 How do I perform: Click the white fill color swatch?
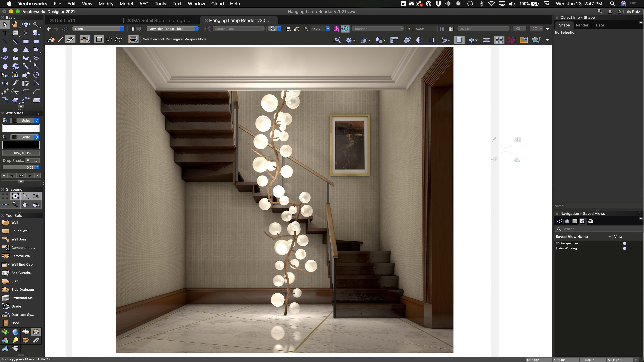(21, 128)
